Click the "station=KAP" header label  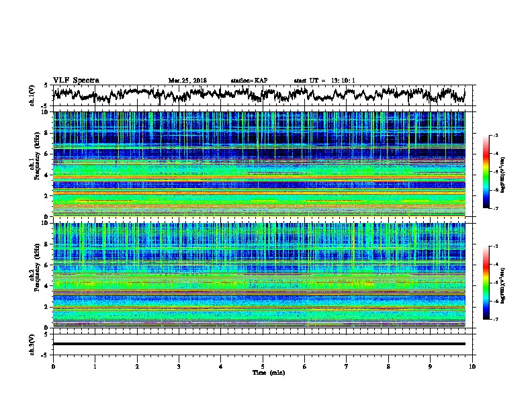click(249, 81)
